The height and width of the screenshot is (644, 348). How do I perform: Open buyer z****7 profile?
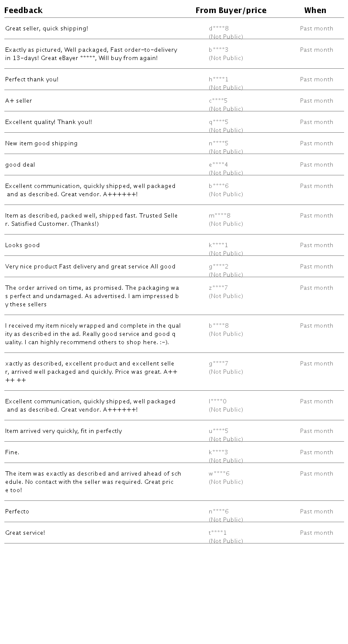[x=218, y=288]
